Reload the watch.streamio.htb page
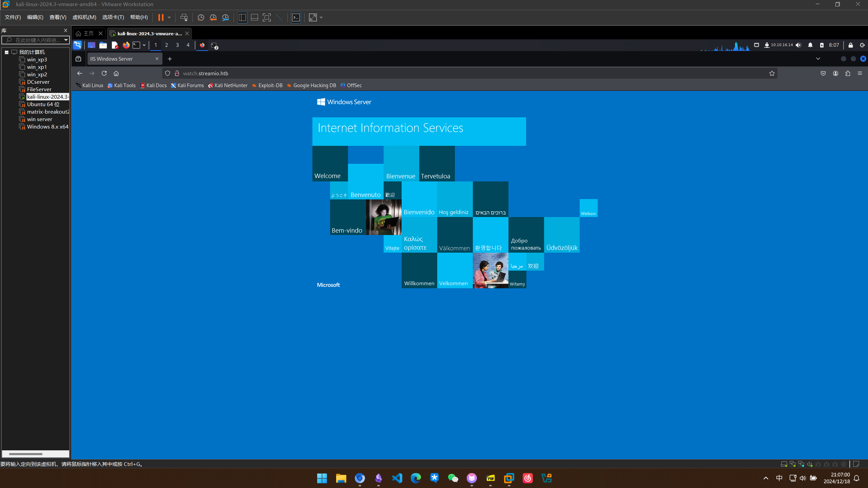The height and width of the screenshot is (488, 868). click(104, 73)
